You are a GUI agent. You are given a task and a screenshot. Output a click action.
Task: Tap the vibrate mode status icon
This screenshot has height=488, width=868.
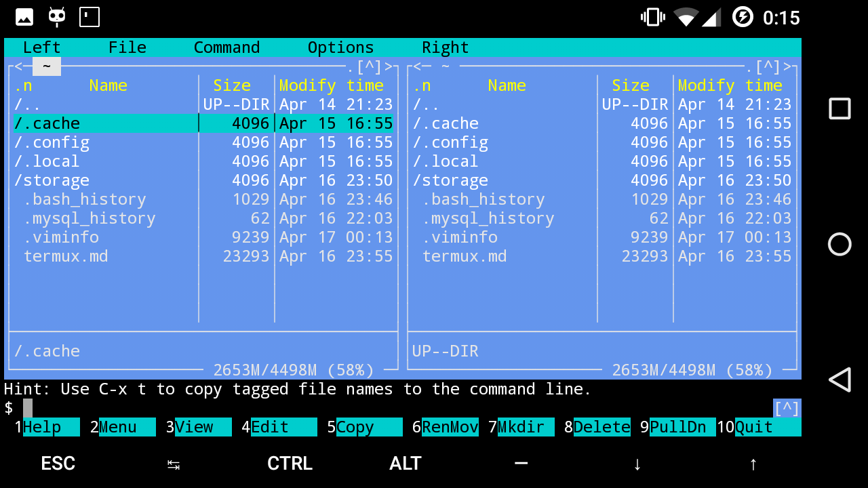pyautogui.click(x=652, y=17)
